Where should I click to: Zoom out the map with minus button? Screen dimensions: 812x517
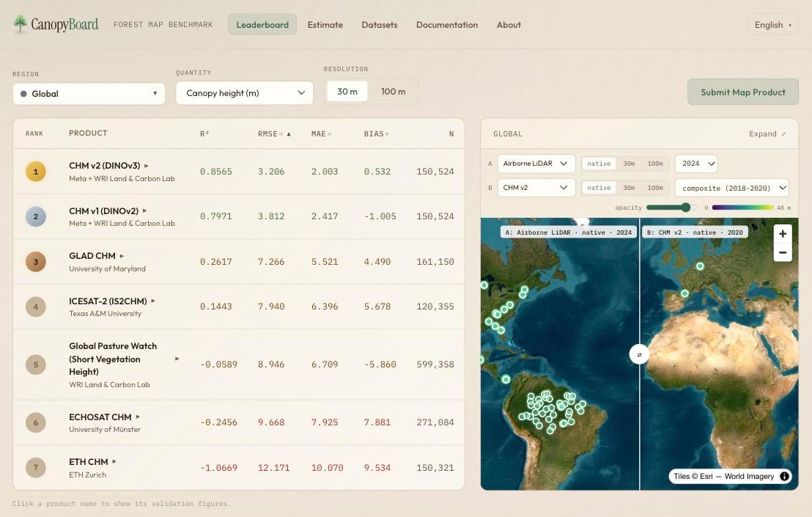coord(783,252)
